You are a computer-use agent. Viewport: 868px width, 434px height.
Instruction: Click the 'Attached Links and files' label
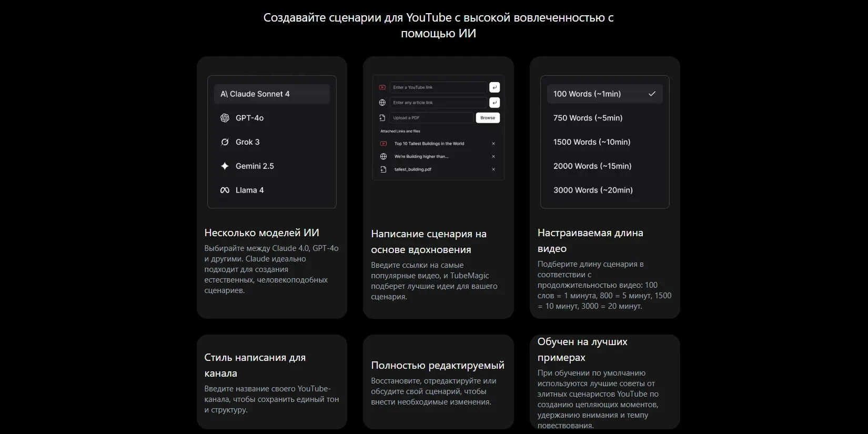coord(400,131)
